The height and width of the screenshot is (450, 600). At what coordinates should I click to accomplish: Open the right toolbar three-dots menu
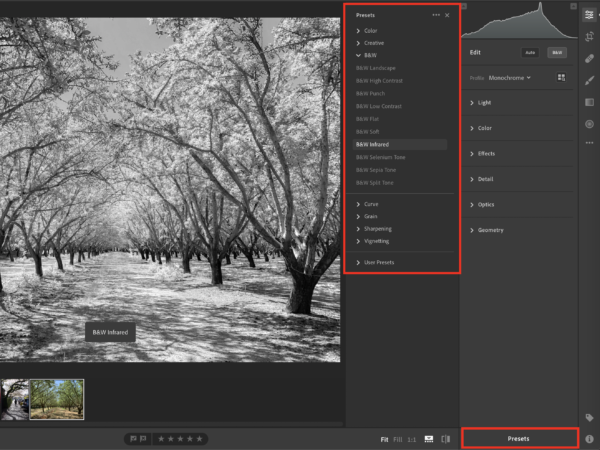tap(589, 143)
